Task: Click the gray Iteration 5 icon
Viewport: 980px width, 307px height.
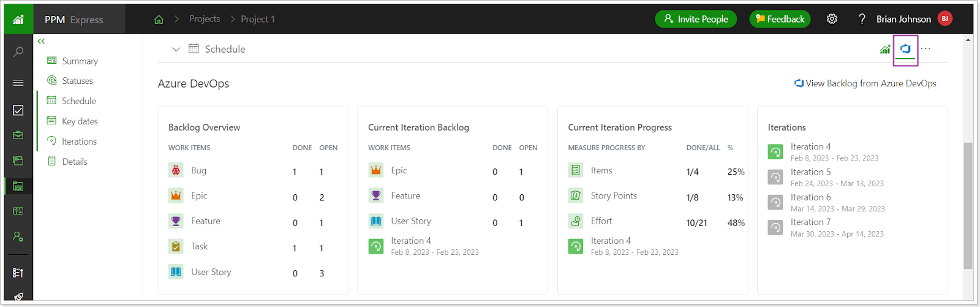Action: (775, 177)
